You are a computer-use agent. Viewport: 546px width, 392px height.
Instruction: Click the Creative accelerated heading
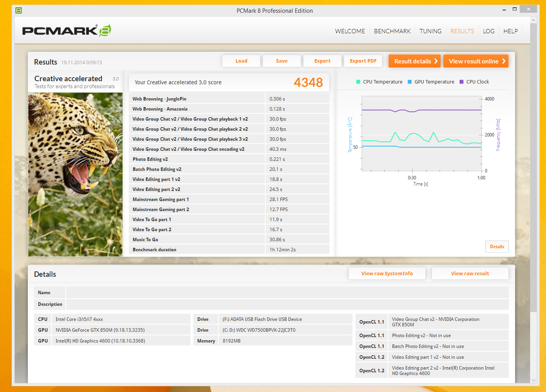click(x=68, y=78)
